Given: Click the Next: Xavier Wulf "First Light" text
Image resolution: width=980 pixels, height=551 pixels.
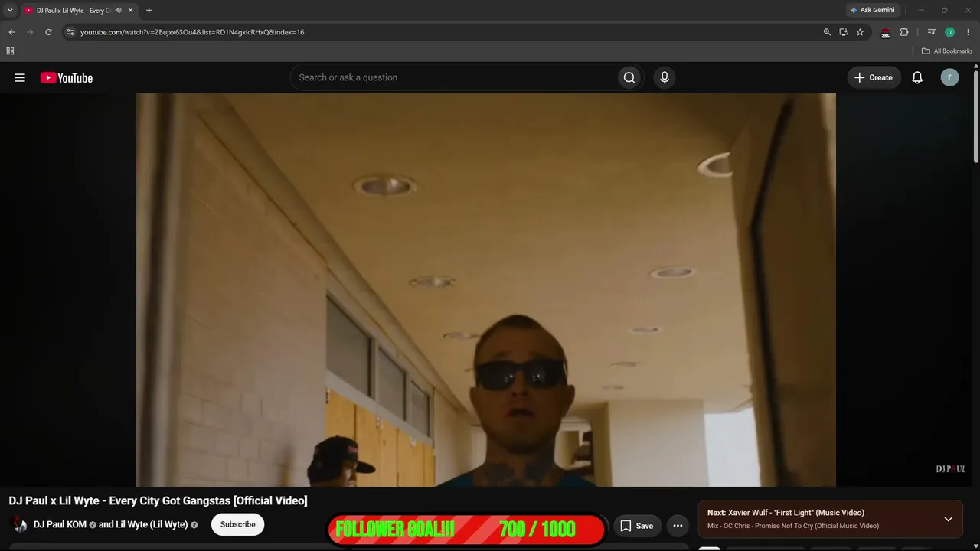Looking at the screenshot, I should [786, 513].
